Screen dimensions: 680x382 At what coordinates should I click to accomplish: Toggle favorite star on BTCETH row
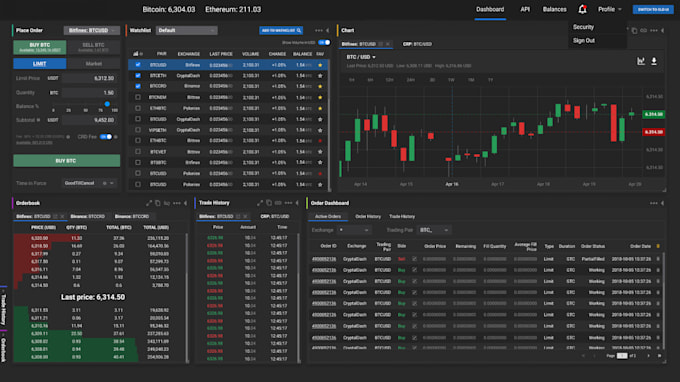pyautogui.click(x=320, y=75)
